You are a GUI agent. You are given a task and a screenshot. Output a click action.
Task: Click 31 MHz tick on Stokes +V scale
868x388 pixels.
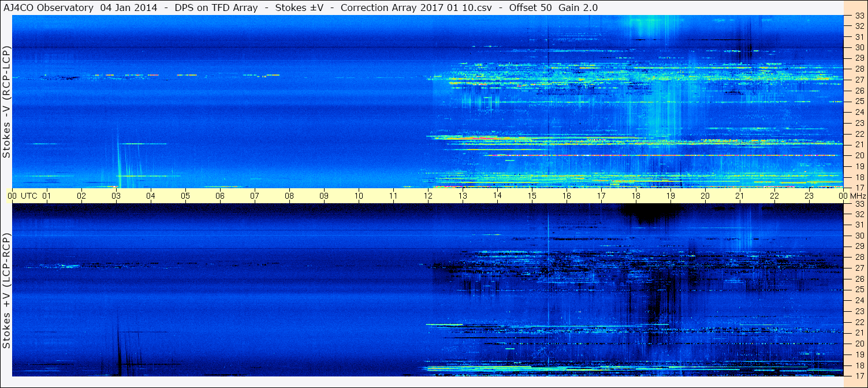click(859, 225)
